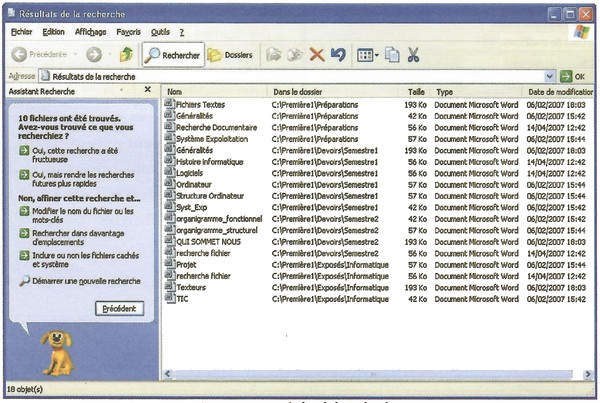Open the Outils menu
Image resolution: width=600 pixels, height=403 pixels.
(160, 32)
